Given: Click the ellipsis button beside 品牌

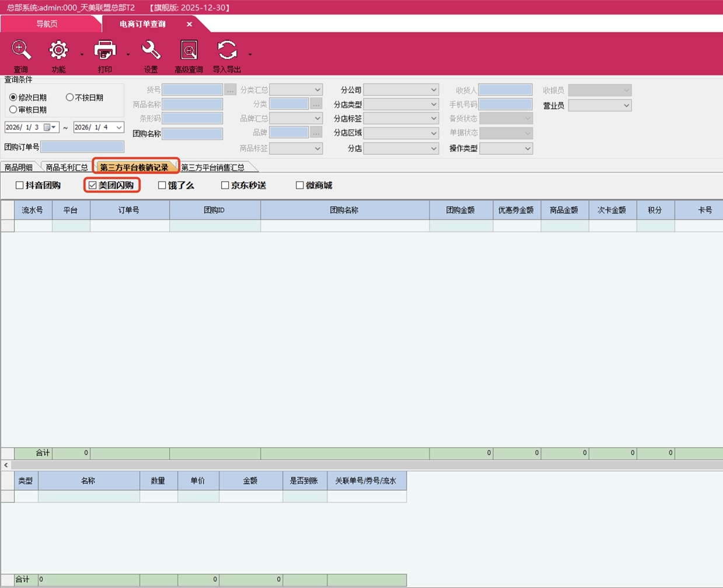Looking at the screenshot, I should tap(316, 133).
